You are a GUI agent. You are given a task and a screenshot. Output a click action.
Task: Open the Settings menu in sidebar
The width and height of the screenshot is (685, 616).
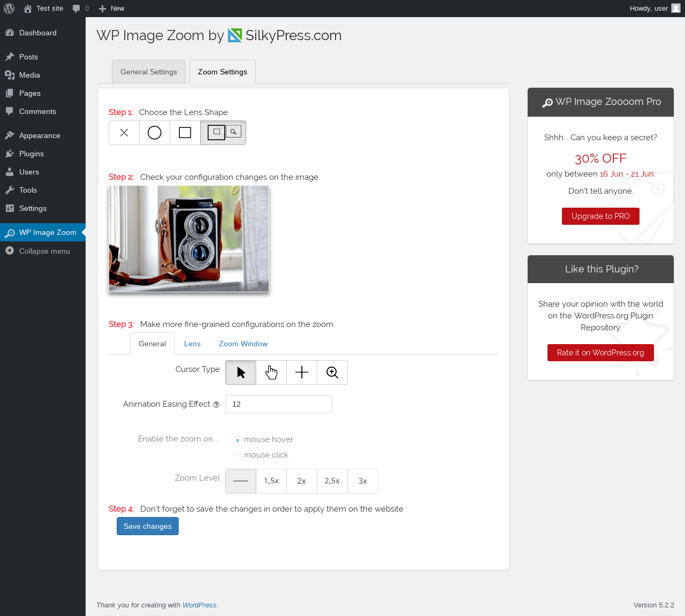[x=43, y=208]
